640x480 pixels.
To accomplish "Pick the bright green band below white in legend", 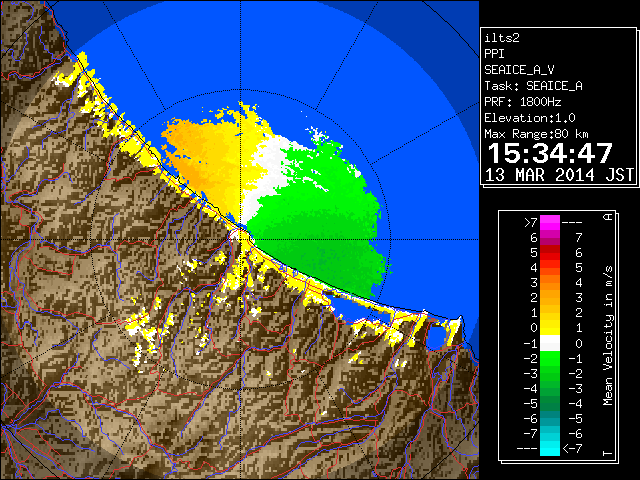I will point(550,358).
